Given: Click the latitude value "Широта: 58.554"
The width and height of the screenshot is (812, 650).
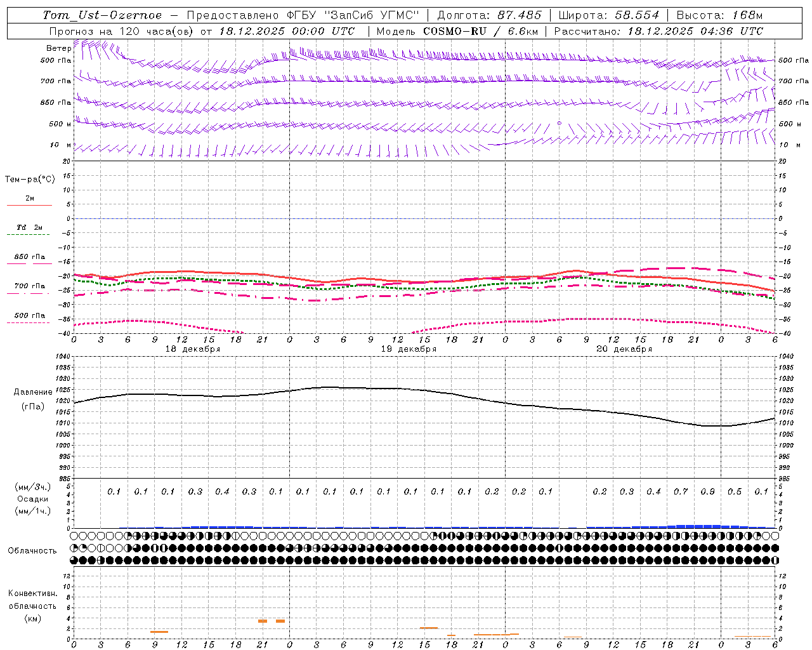Looking at the screenshot, I should coord(609,15).
